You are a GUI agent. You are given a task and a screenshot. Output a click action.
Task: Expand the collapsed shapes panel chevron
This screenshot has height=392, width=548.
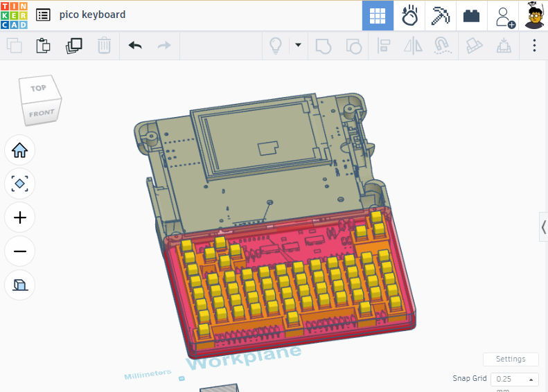coord(543,227)
